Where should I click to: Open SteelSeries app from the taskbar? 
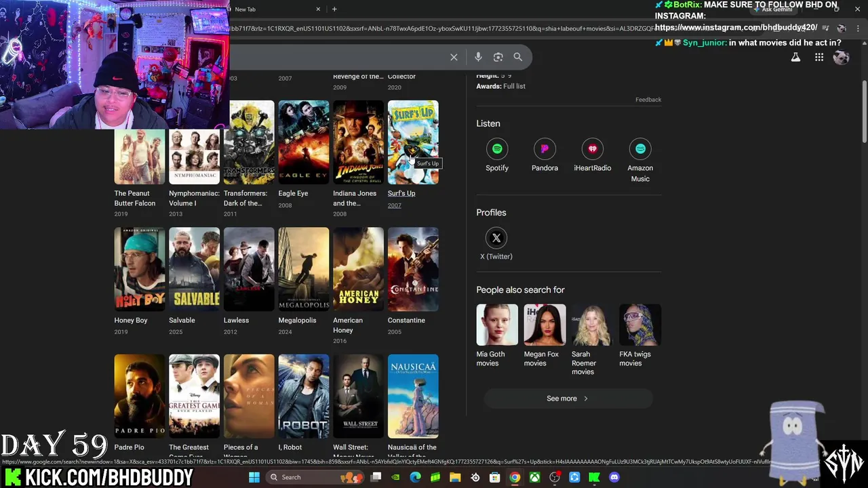coord(475,477)
